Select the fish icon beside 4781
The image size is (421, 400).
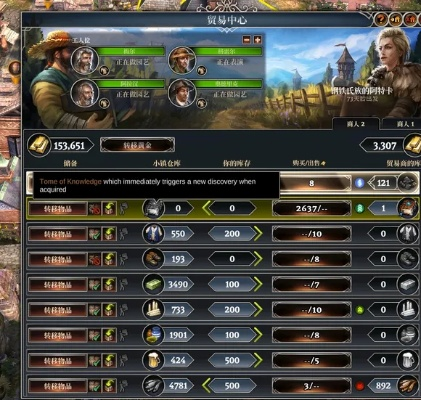click(x=153, y=386)
